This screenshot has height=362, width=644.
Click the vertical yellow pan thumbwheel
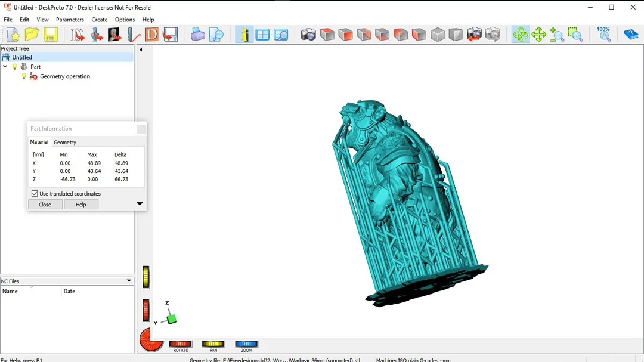[x=146, y=277]
